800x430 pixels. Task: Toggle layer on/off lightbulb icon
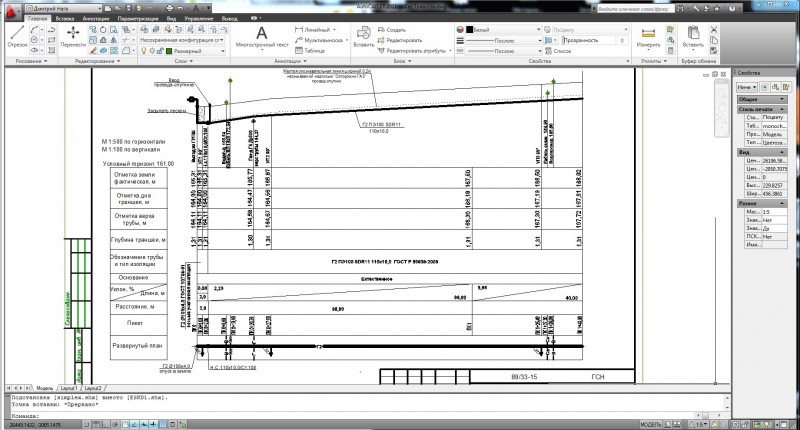144,51
